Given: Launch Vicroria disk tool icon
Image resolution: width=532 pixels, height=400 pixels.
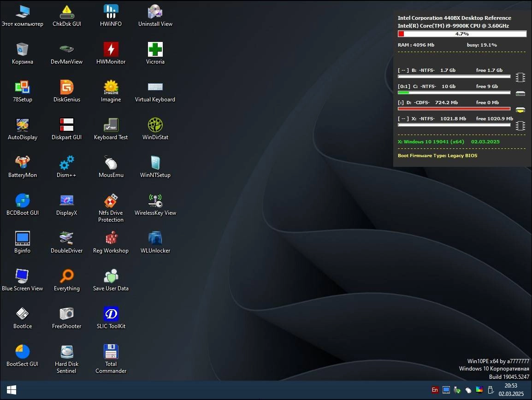Looking at the screenshot, I should [155, 53].
